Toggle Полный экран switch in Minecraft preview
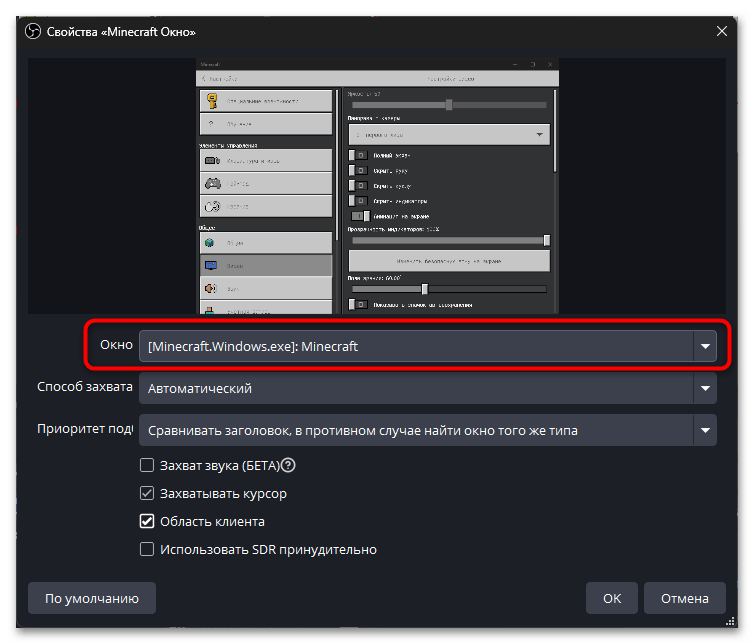 pyautogui.click(x=358, y=155)
